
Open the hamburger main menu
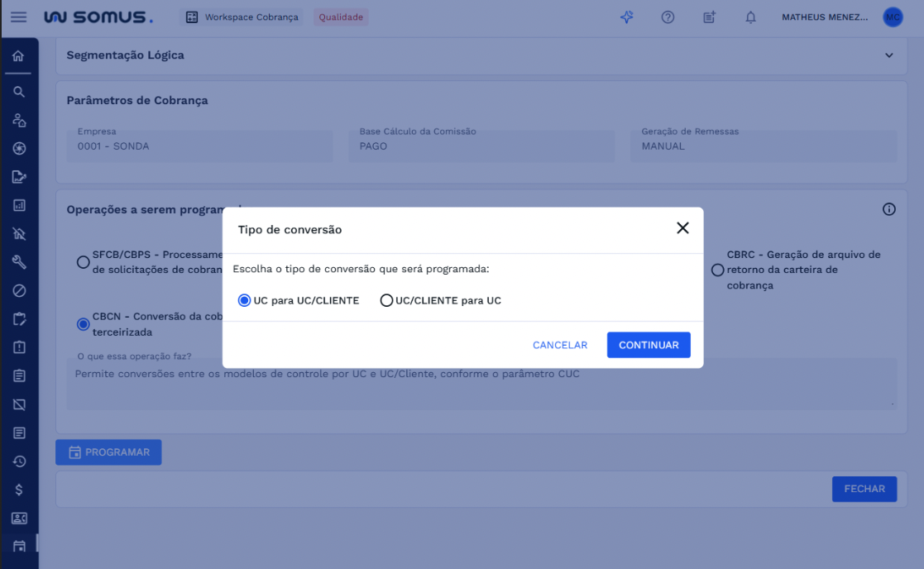18,17
